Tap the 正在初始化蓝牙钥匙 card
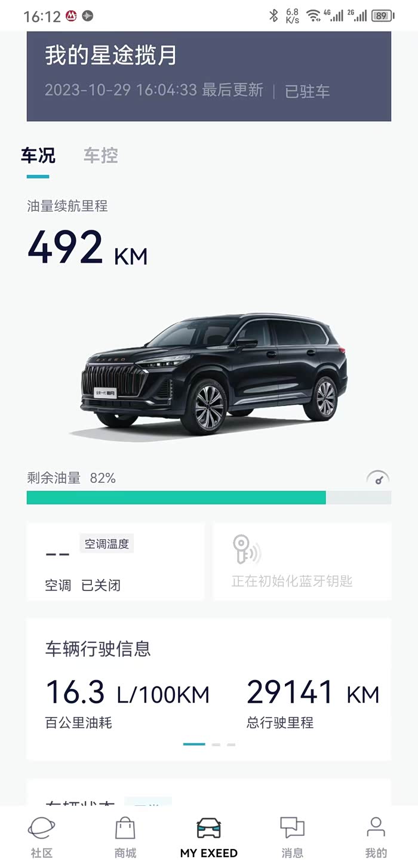Viewport: 418px width, 868px height. coord(302,561)
